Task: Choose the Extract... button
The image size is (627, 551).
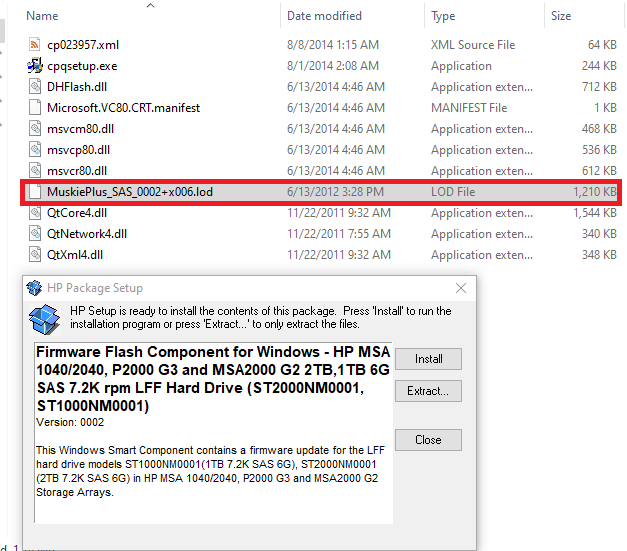Action: pos(428,391)
